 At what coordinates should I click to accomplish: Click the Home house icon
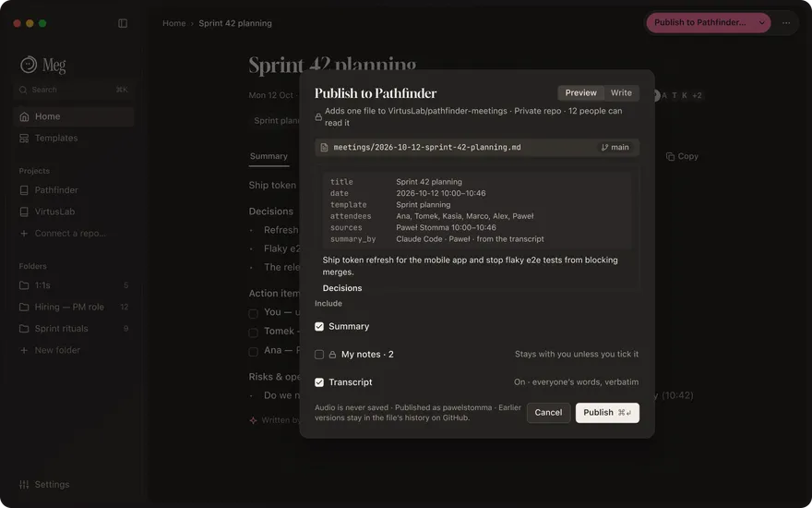24,116
